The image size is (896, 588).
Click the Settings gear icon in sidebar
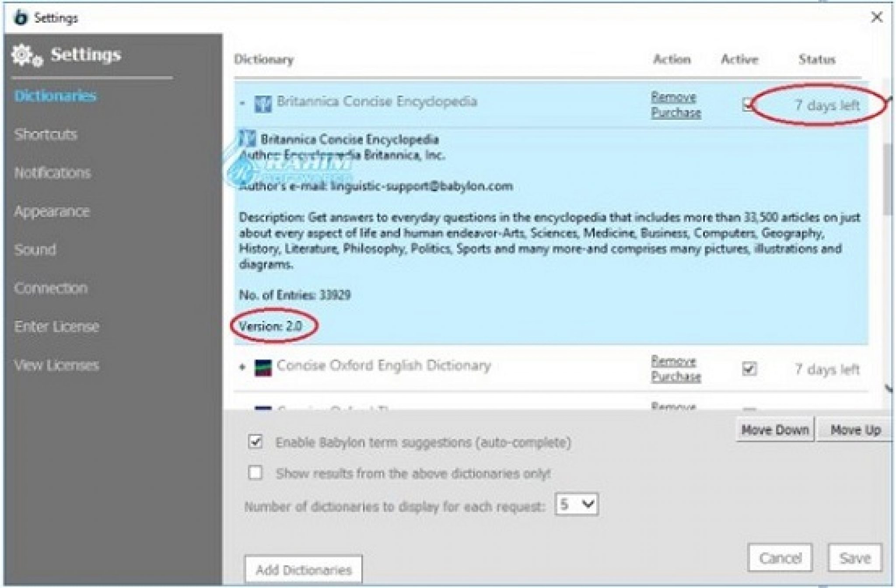coord(26,56)
